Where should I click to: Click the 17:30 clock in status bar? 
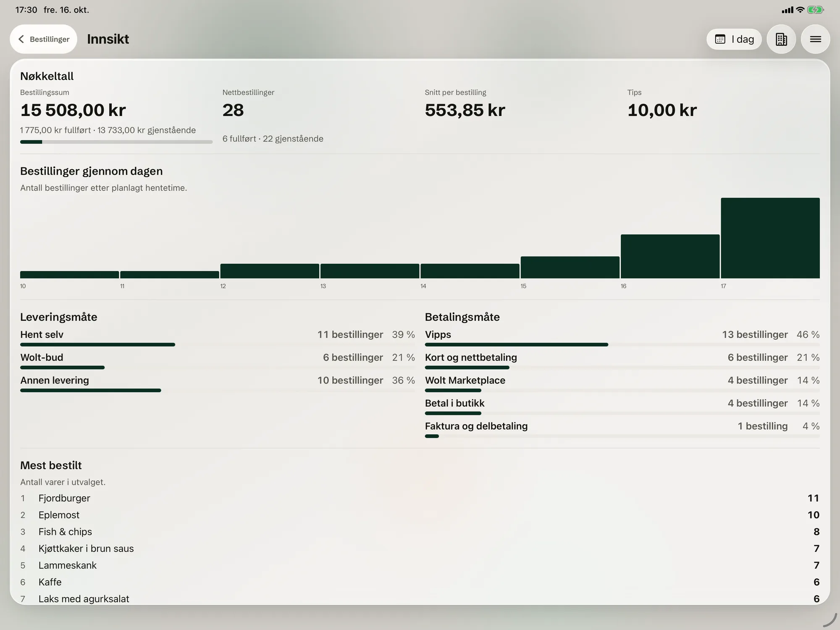pyautogui.click(x=26, y=10)
